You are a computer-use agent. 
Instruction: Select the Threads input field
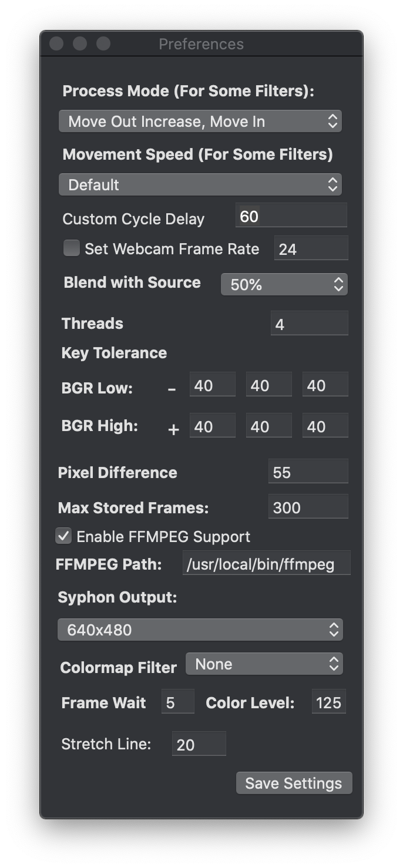click(309, 324)
